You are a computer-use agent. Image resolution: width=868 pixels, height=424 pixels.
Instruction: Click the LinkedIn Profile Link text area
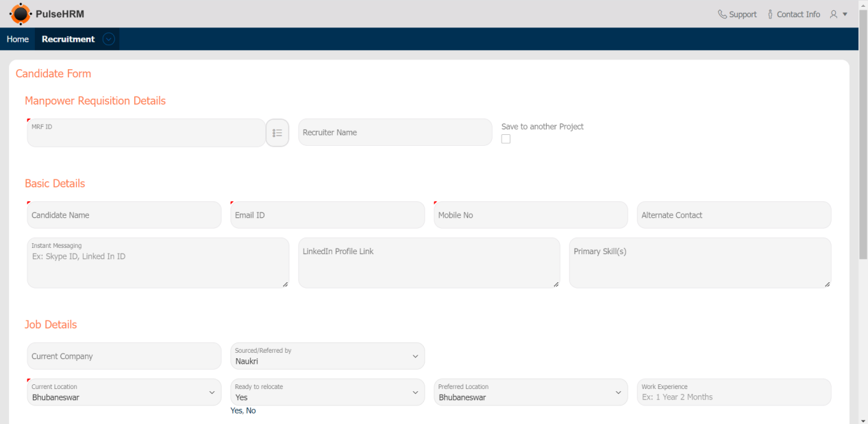click(429, 263)
